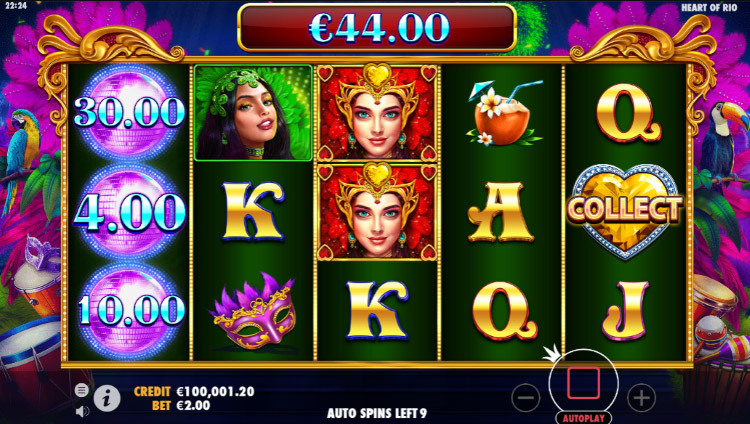Screen dimensions: 750x424
Task: Click the €44.00 win banner
Action: tap(377, 28)
